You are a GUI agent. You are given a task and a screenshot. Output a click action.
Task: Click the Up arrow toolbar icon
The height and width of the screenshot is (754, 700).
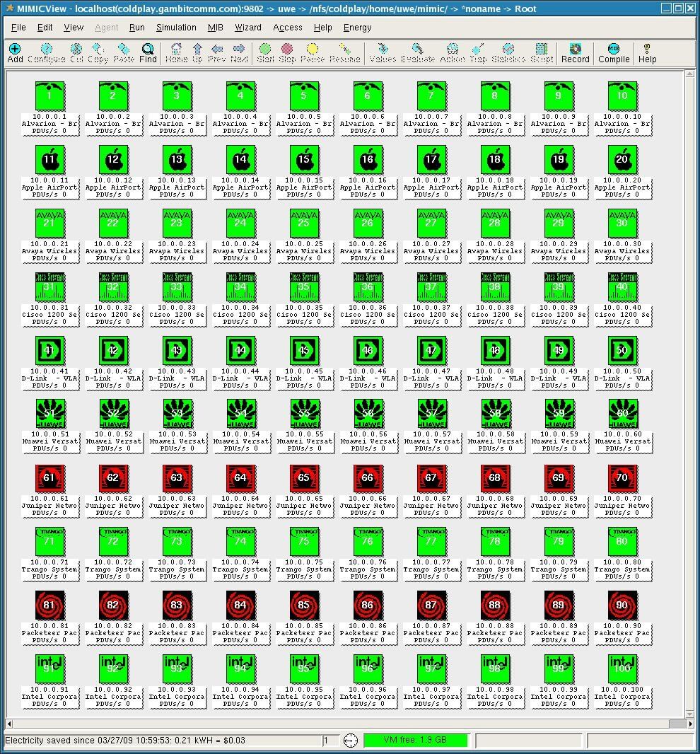(x=197, y=53)
